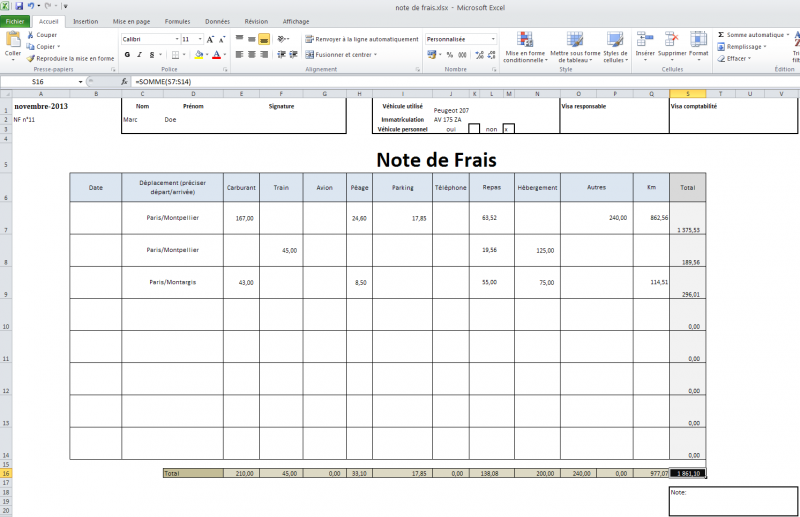This screenshot has height=517, width=800.
Task: Launch Police dialog from group corner
Action: tap(225, 69)
